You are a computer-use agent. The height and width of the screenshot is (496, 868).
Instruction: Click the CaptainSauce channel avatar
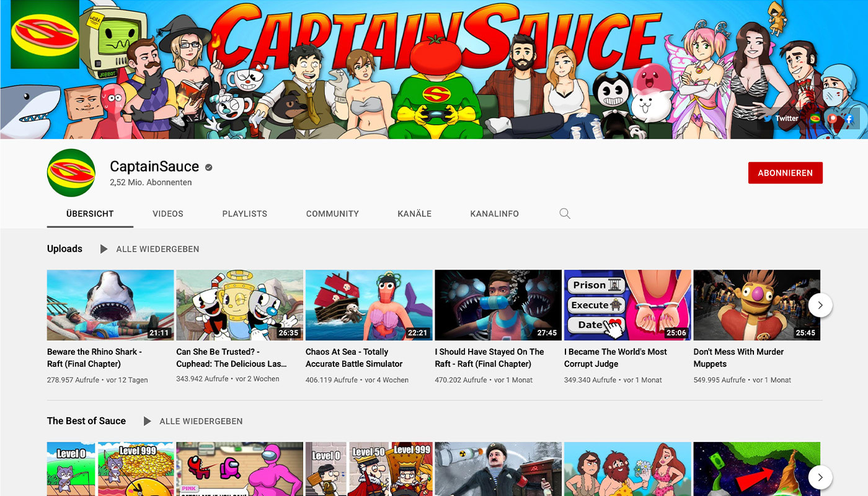point(71,173)
